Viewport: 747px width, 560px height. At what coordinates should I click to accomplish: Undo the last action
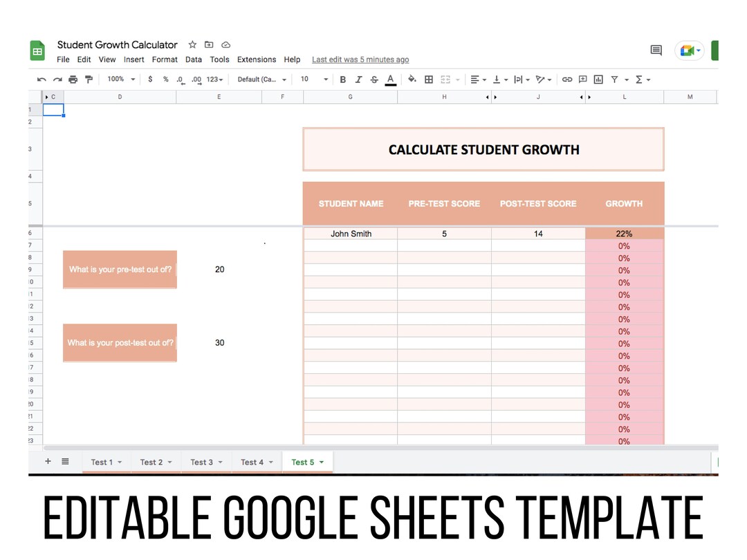click(x=41, y=79)
